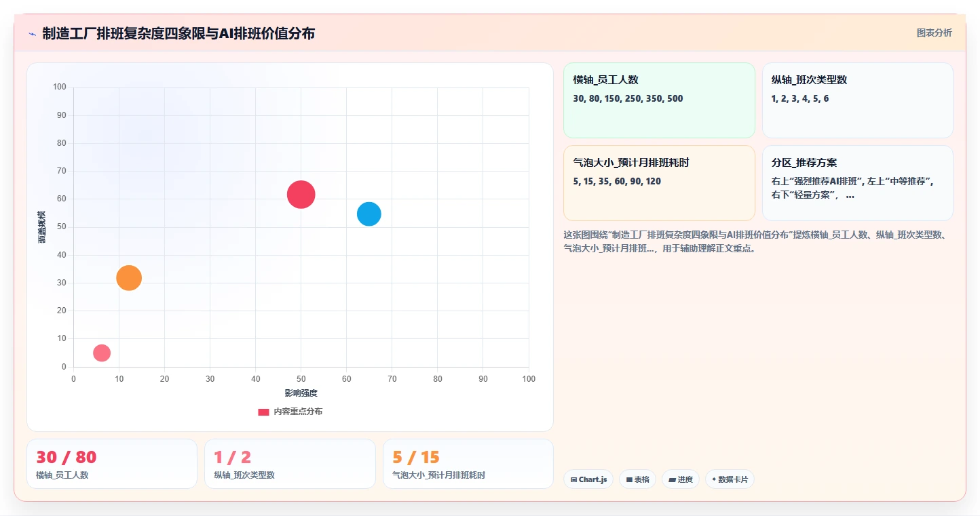Click the 表格 tag
The height and width of the screenshot is (516, 980).
(x=637, y=479)
